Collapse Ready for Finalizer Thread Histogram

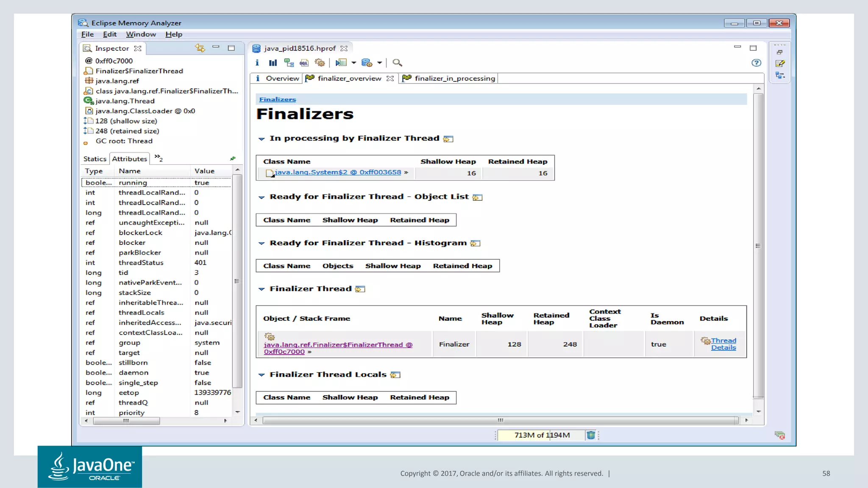(262, 243)
